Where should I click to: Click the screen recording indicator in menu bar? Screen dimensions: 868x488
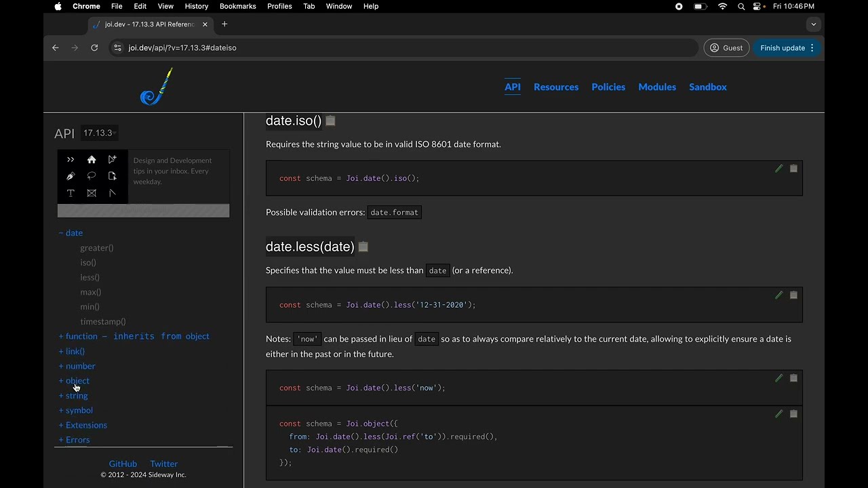click(679, 6)
